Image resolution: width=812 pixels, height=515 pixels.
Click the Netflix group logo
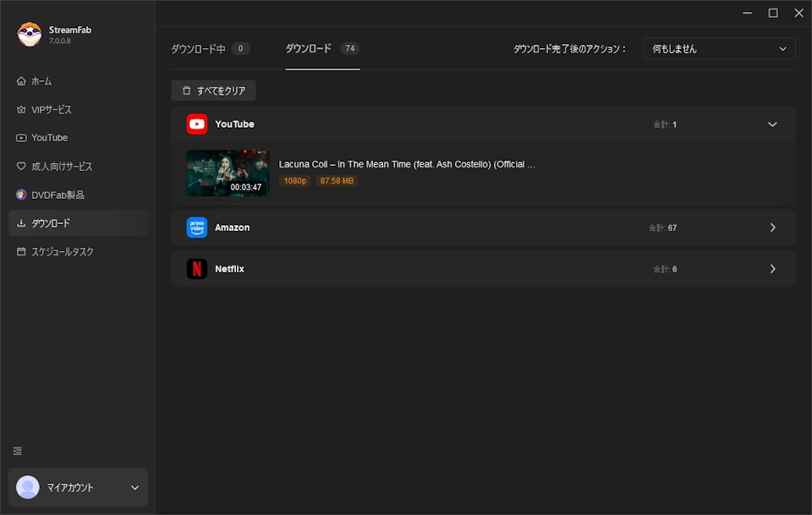pos(197,269)
